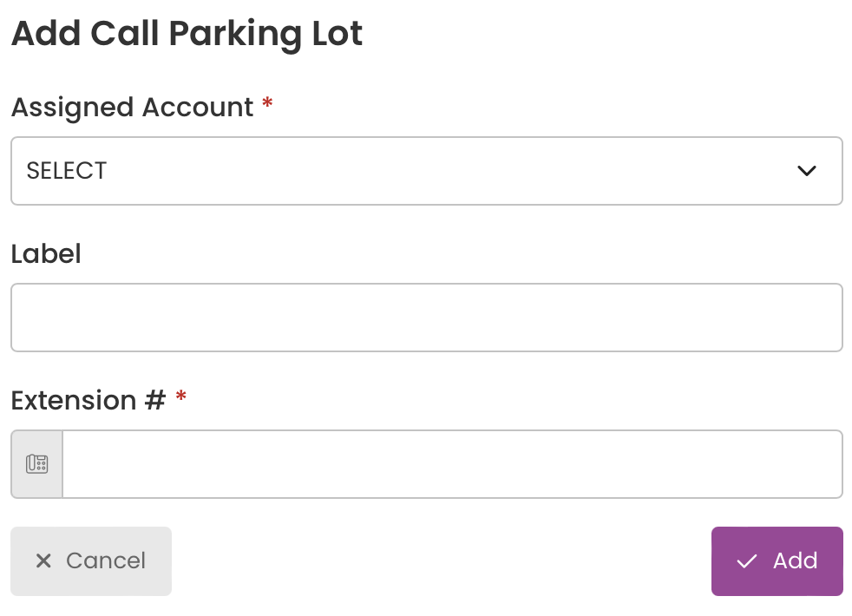Viewport: 852px width, 616px height.
Task: Expand the Assigned Account chevron arrow
Action: pos(806,171)
